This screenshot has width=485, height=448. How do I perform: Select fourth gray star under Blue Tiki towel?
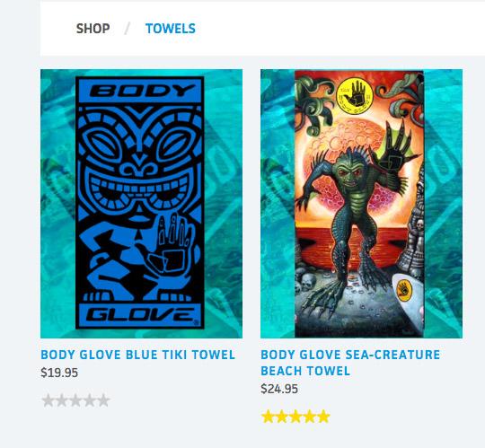click(90, 400)
